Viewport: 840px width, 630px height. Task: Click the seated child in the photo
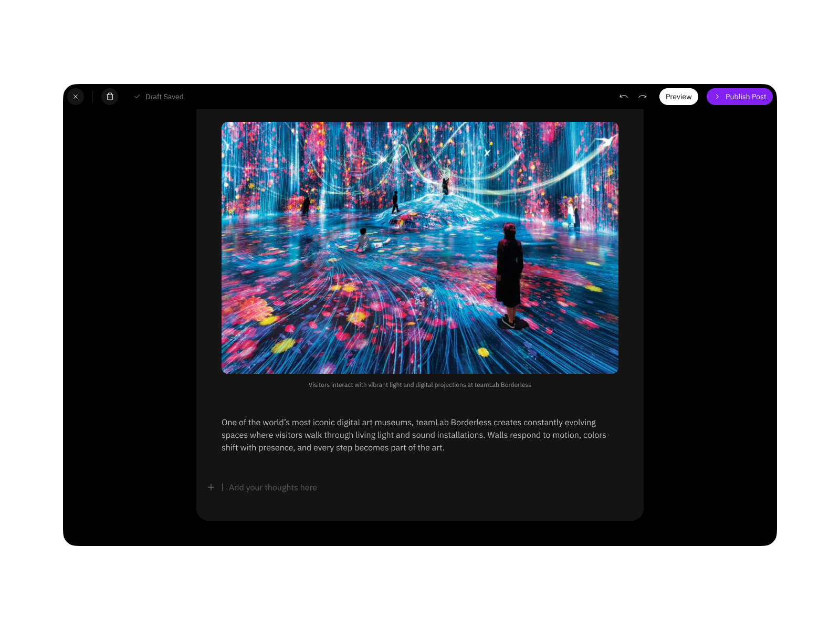coord(364,240)
